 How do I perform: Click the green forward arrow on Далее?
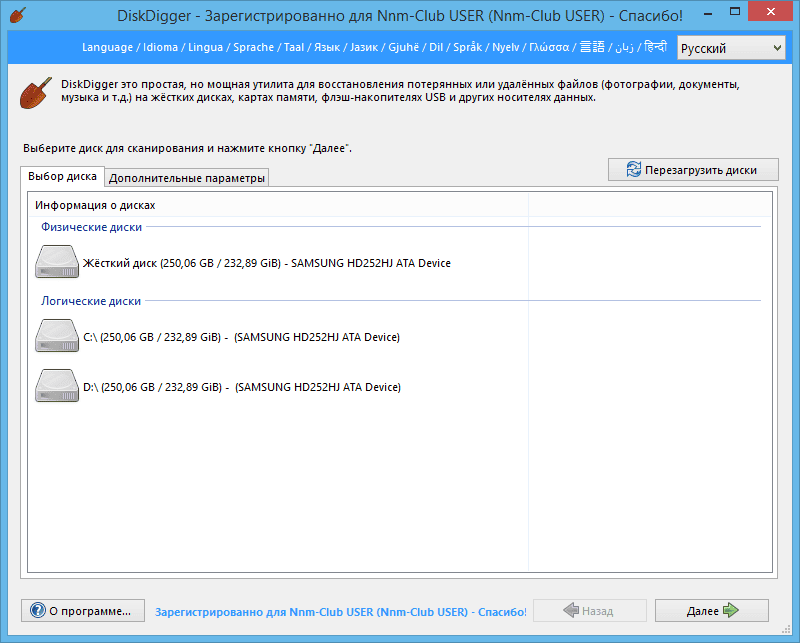coord(730,611)
